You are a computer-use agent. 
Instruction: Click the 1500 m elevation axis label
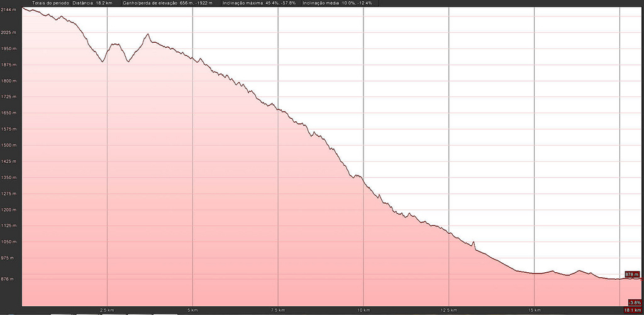(9, 145)
